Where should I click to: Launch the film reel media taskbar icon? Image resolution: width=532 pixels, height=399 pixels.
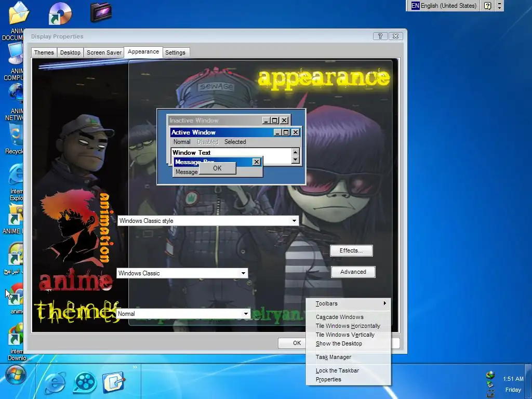pyautogui.click(x=85, y=382)
